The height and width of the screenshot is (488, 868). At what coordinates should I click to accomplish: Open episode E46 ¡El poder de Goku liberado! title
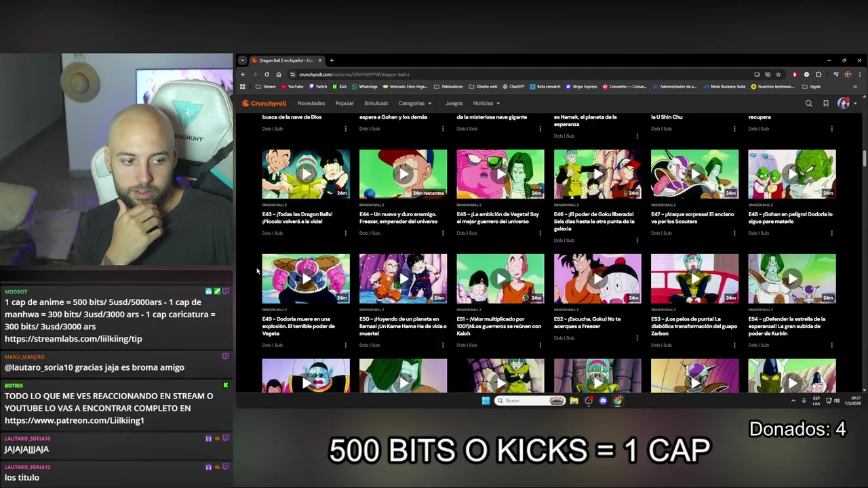click(595, 221)
